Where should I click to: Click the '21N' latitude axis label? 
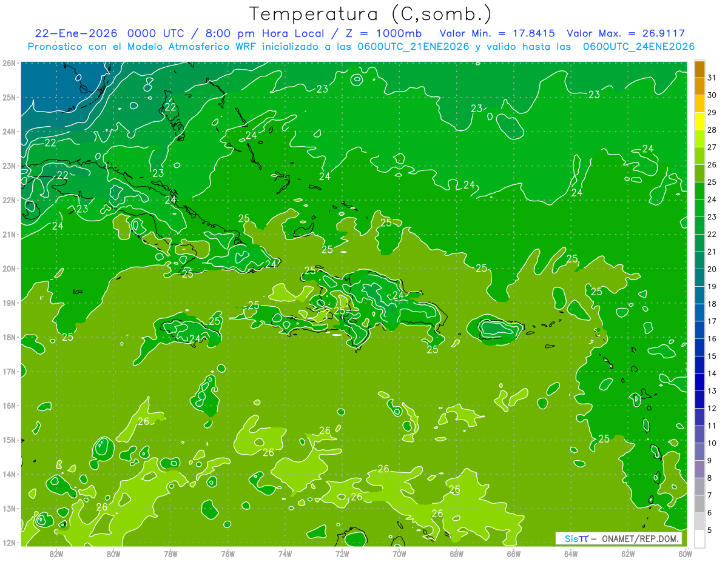point(9,234)
